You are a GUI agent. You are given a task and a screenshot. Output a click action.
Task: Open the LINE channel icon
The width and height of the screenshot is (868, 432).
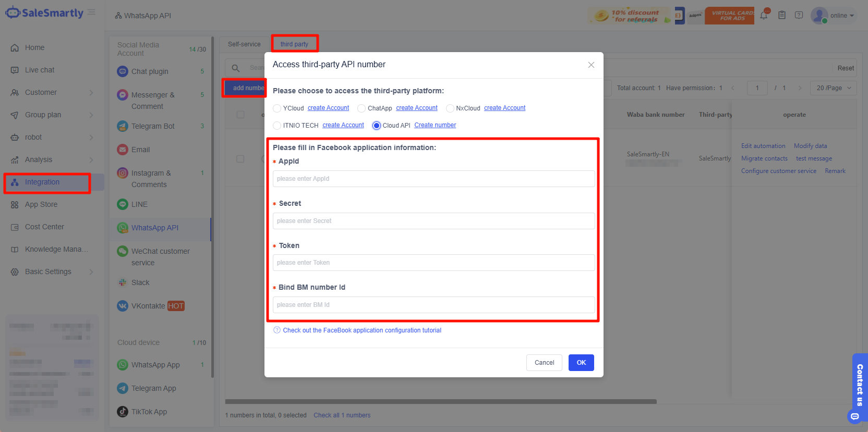click(123, 204)
